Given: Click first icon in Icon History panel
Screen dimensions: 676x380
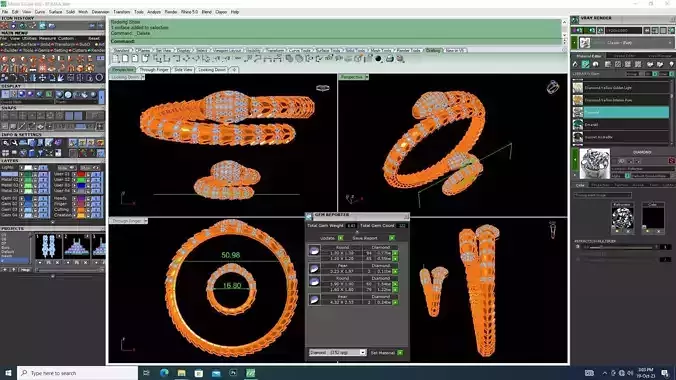Looking at the screenshot, I should click(x=5, y=26).
